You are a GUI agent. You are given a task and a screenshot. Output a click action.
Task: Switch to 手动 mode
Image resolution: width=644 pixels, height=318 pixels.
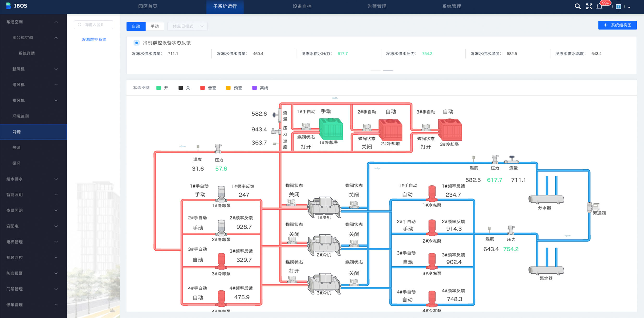[x=155, y=26]
